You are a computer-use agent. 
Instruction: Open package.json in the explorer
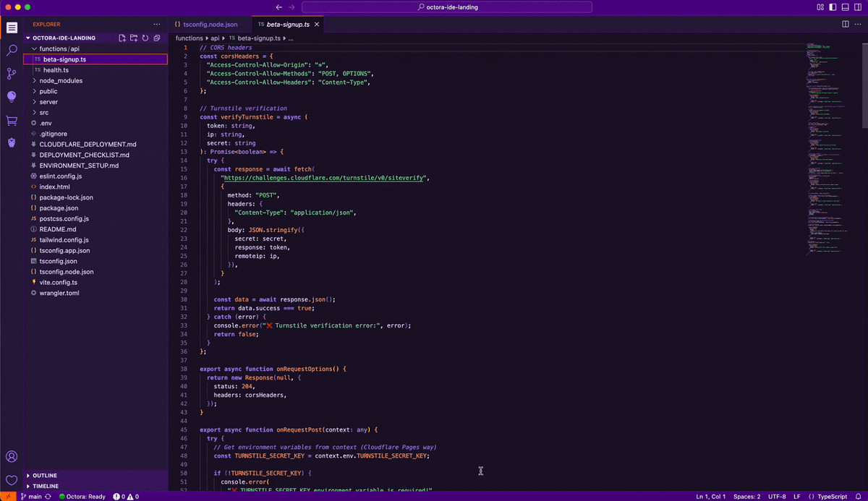95,207
